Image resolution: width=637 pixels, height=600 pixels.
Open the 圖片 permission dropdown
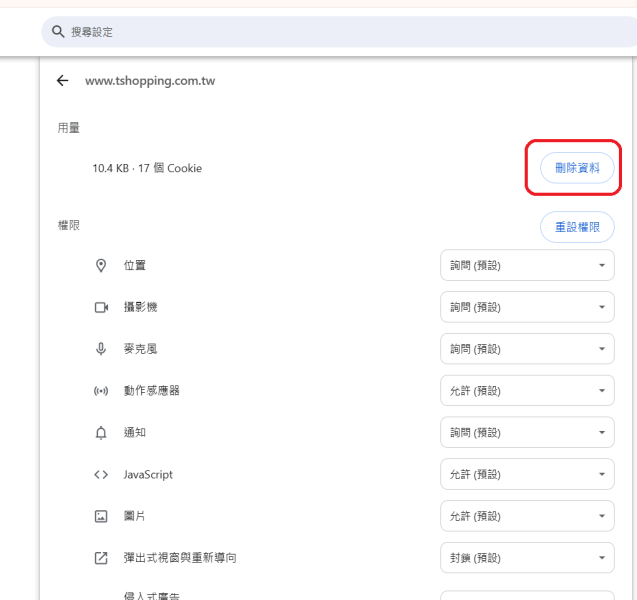527,516
